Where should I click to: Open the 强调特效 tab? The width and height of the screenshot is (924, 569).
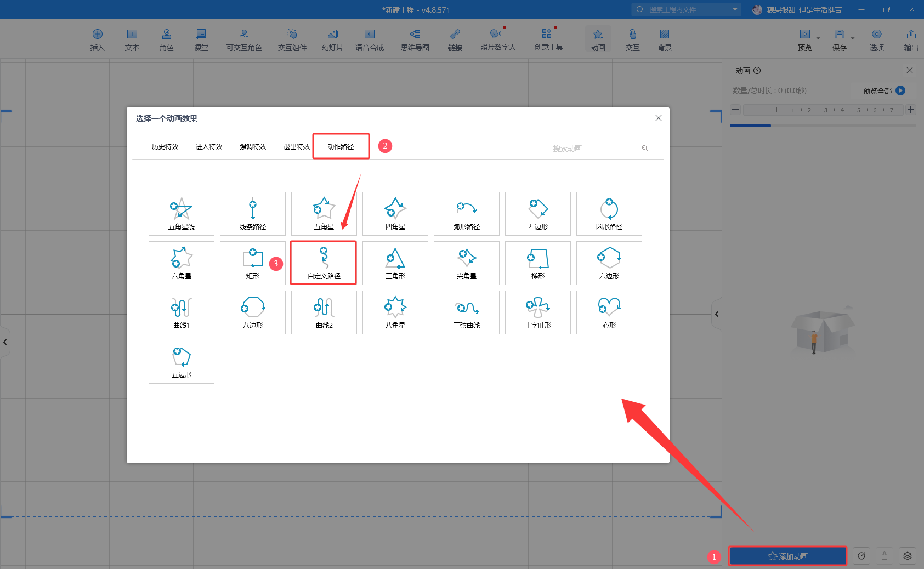(253, 147)
